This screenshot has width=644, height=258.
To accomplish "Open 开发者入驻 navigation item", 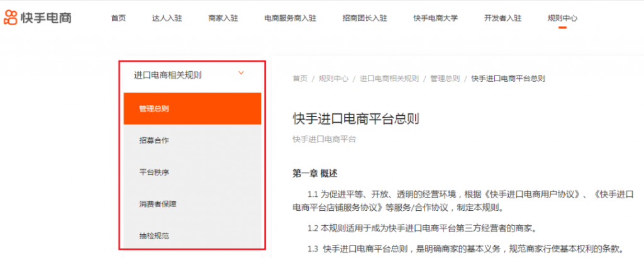I will click(502, 18).
